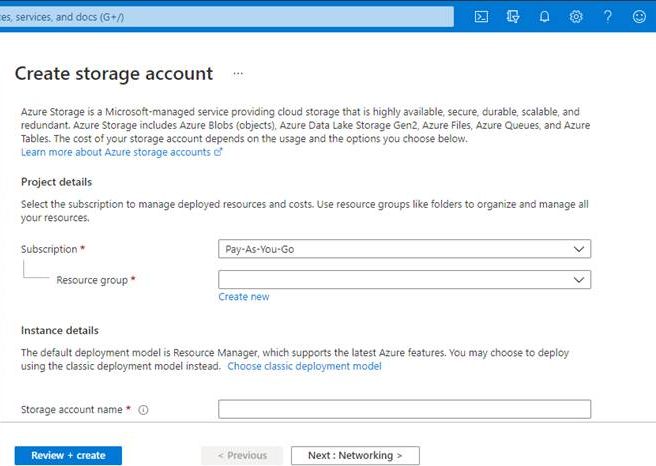The height and width of the screenshot is (466, 656).
Task: Expand the Resource group dropdown
Action: pos(405,280)
